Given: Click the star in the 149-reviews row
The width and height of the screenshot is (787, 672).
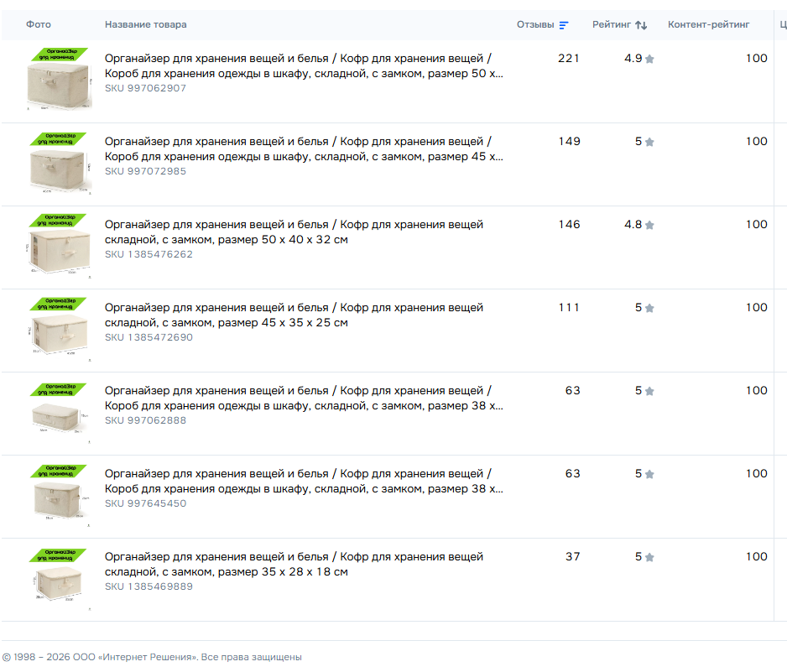Looking at the screenshot, I should coord(649,143).
